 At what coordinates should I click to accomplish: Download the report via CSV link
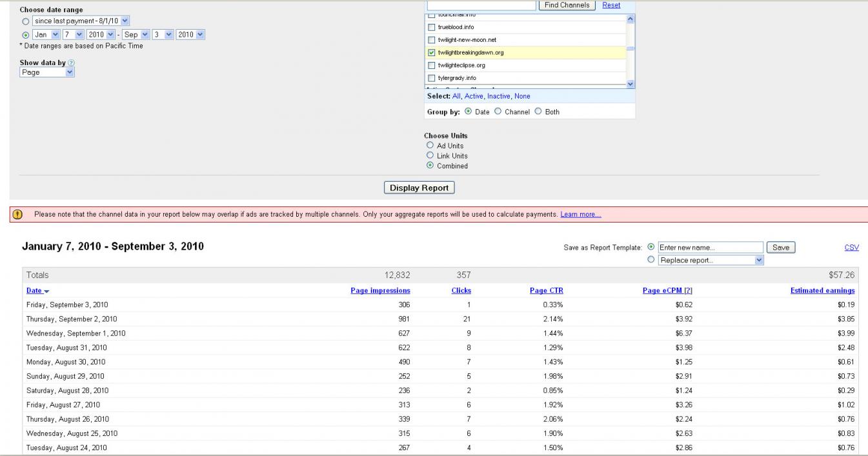[x=851, y=248]
